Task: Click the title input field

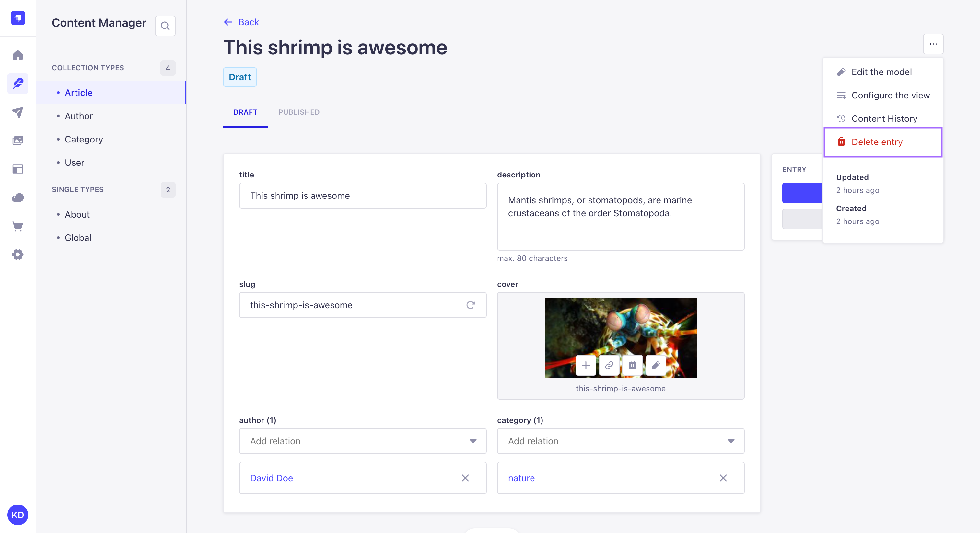Action: click(363, 196)
